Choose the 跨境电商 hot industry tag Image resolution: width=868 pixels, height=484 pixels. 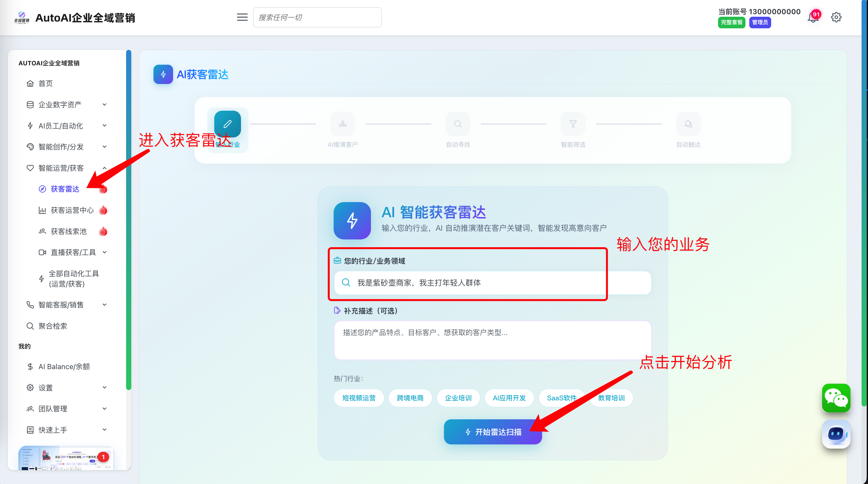pos(410,398)
